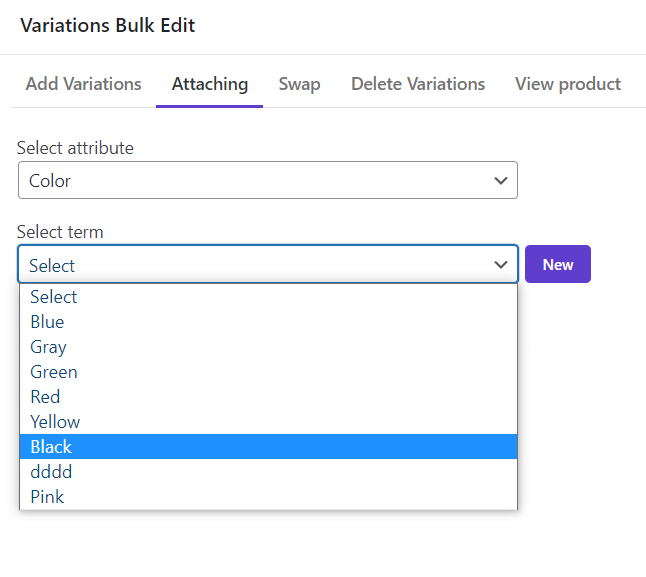Open the Delete Variations tab
The height and width of the screenshot is (577, 646).
418,84
